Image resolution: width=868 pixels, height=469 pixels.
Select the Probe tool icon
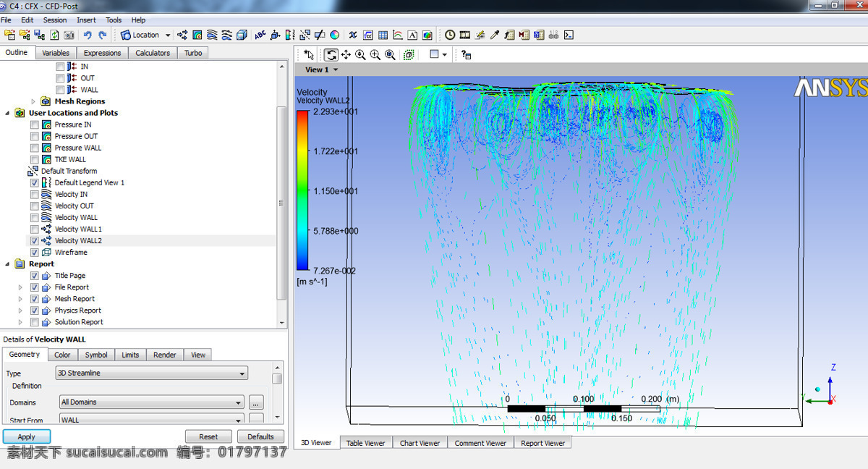pos(495,35)
